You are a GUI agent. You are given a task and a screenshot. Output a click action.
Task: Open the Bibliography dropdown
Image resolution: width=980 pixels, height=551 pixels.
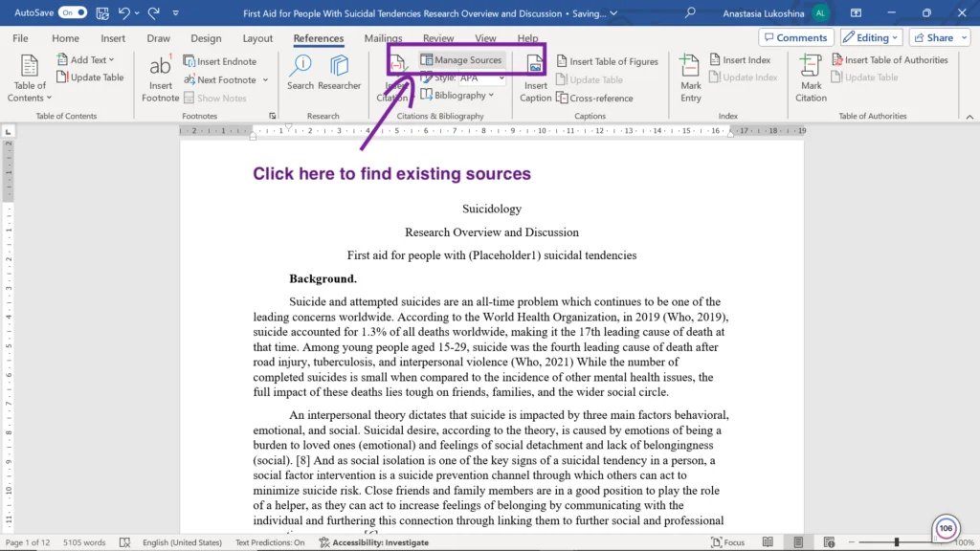[463, 96]
